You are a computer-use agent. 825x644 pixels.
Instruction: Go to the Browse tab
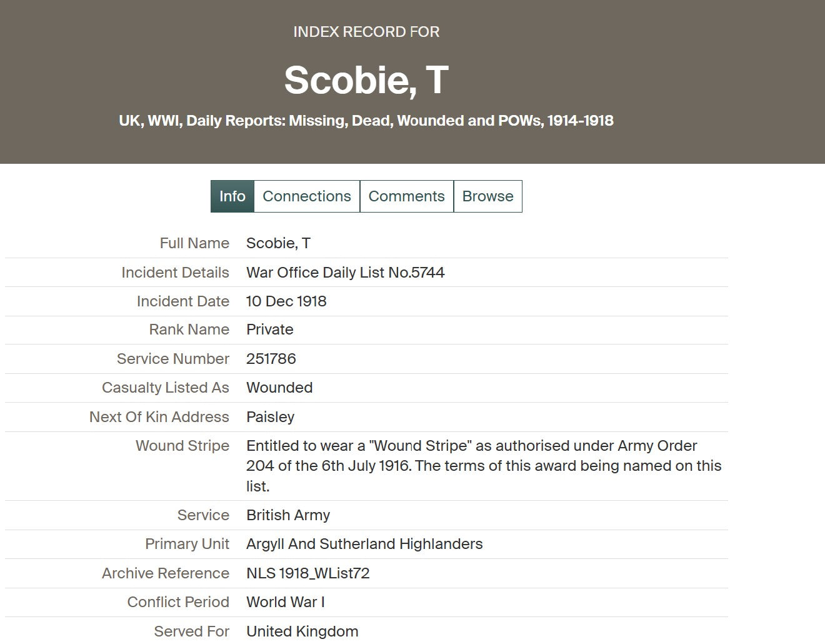coord(487,196)
